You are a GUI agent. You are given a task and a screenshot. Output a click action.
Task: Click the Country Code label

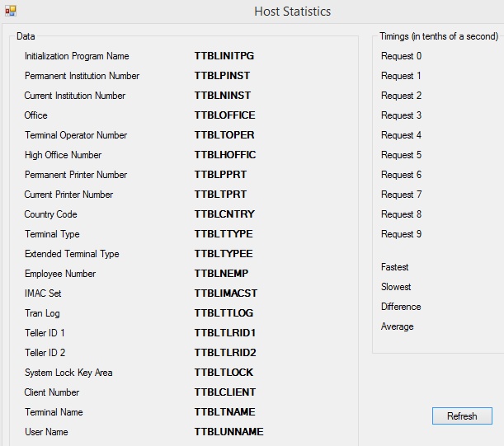coord(51,214)
